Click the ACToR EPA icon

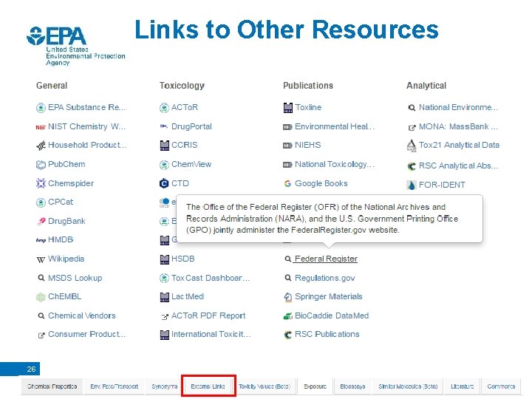(164, 108)
